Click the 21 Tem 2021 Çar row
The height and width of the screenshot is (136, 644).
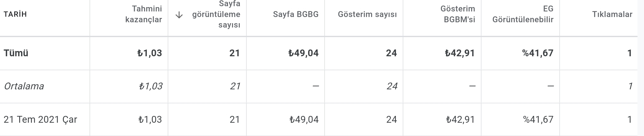[x=319, y=119]
